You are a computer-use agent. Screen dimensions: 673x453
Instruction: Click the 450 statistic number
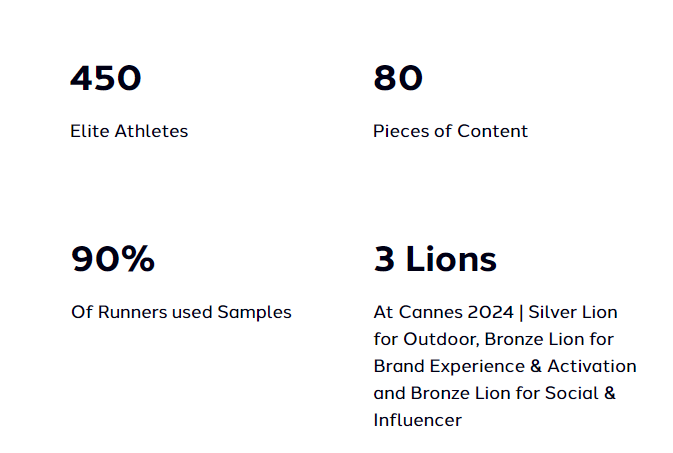click(x=105, y=78)
